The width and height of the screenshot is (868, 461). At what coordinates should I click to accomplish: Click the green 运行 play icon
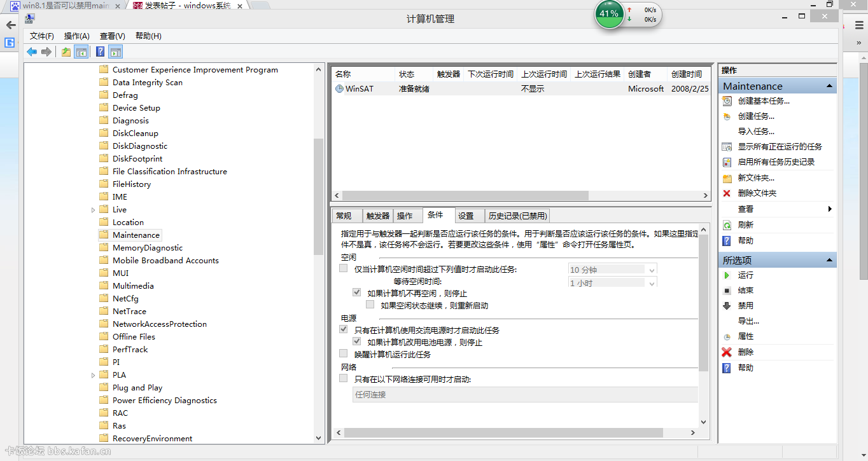727,275
